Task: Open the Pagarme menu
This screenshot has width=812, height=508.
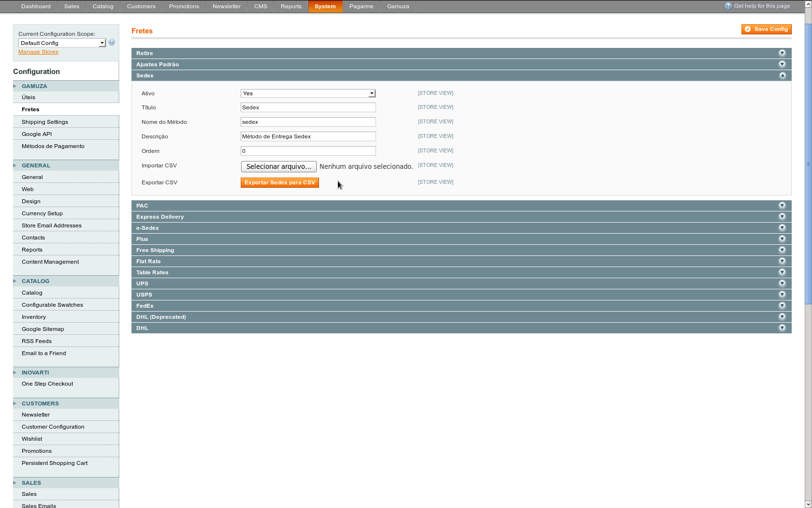Action: tap(362, 6)
